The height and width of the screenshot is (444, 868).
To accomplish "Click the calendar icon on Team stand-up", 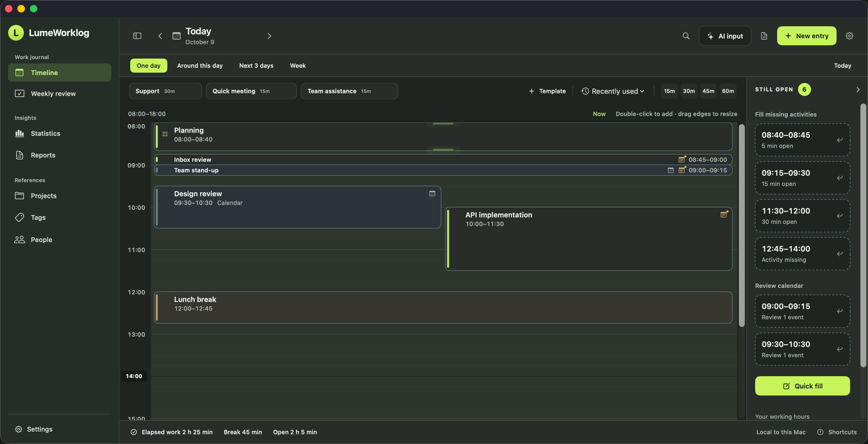I will coord(671,170).
